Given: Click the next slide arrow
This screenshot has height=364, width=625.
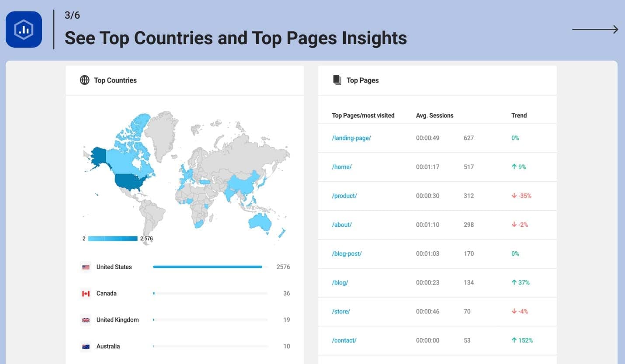Looking at the screenshot, I should click(595, 29).
